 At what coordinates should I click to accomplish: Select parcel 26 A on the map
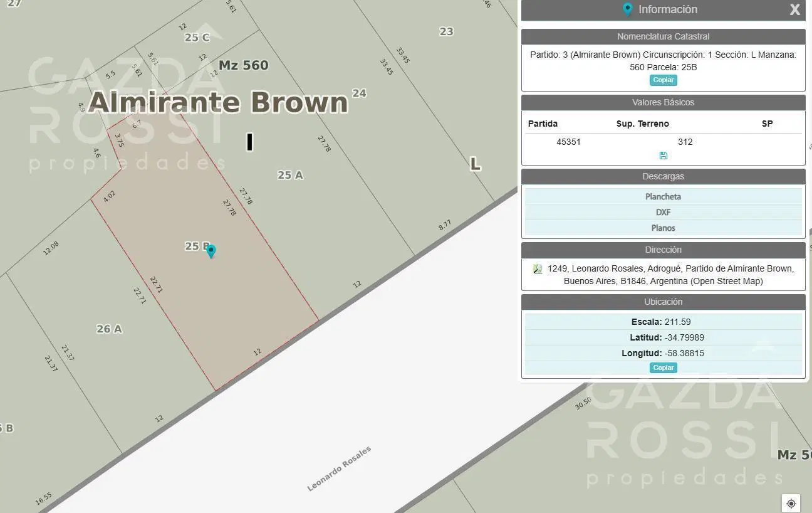[109, 329]
